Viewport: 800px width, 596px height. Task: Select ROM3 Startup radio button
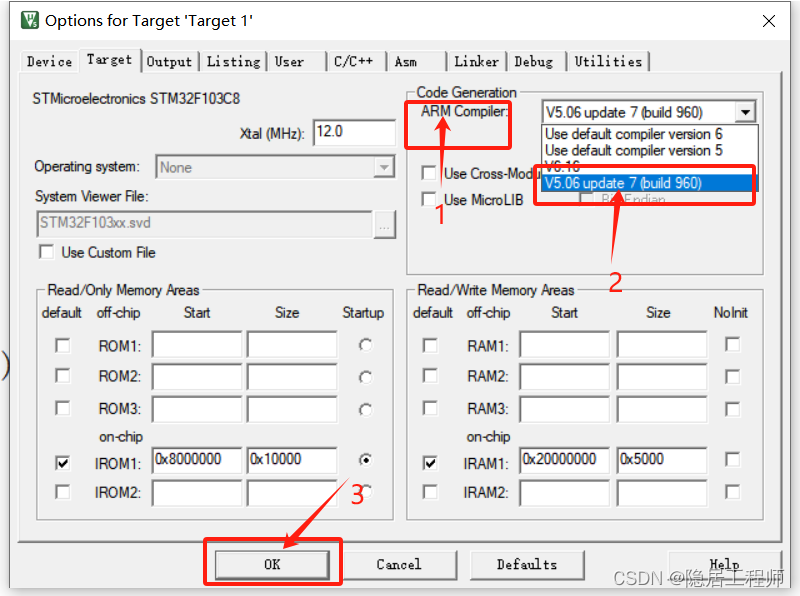coord(365,409)
